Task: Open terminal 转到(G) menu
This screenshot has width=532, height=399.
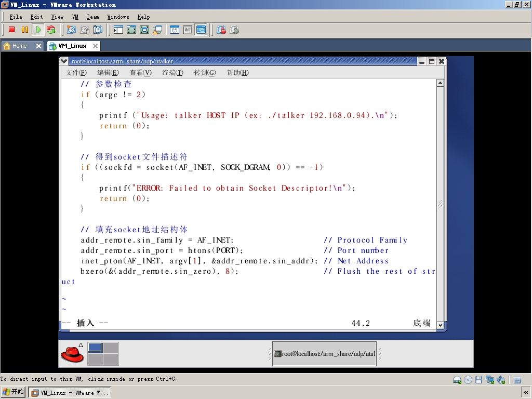Action: (x=205, y=72)
